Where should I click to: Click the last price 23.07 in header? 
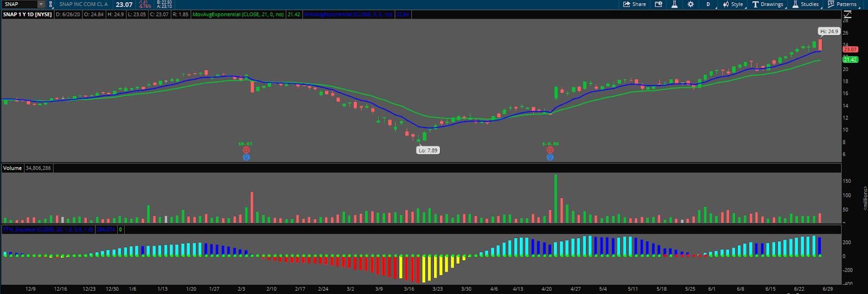pyautogui.click(x=124, y=4)
